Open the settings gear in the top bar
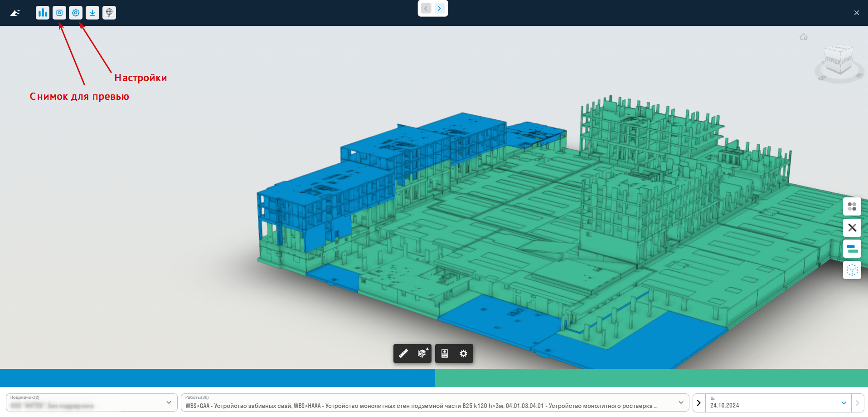 tap(76, 13)
